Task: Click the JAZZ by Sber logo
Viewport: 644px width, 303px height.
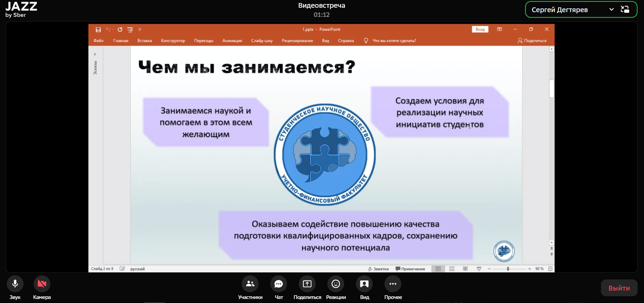Action: tap(21, 9)
